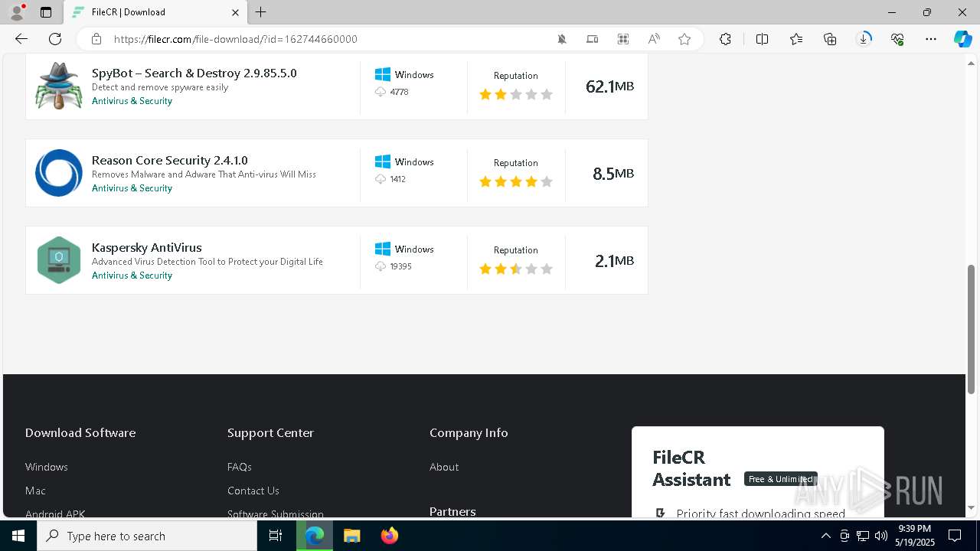Open the notification center icon

tap(955, 536)
